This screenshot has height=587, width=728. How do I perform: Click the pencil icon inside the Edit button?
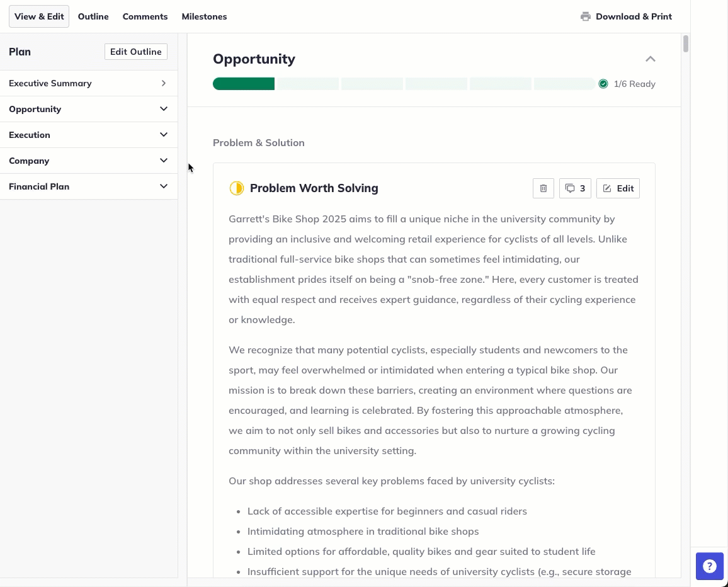tap(607, 188)
